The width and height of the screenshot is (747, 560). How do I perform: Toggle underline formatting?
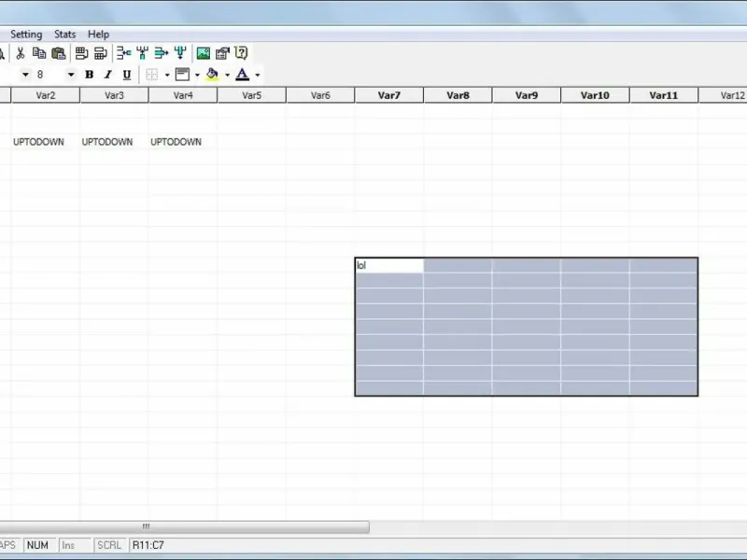[127, 75]
